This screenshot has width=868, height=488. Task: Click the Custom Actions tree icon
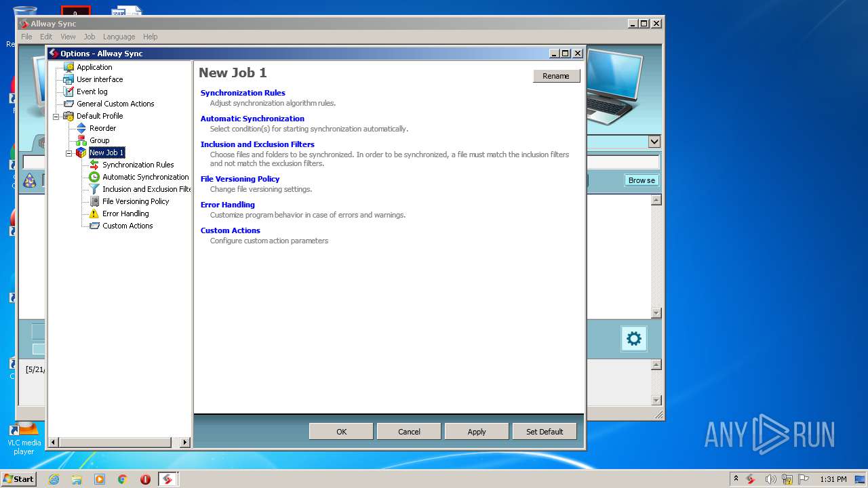click(x=94, y=226)
